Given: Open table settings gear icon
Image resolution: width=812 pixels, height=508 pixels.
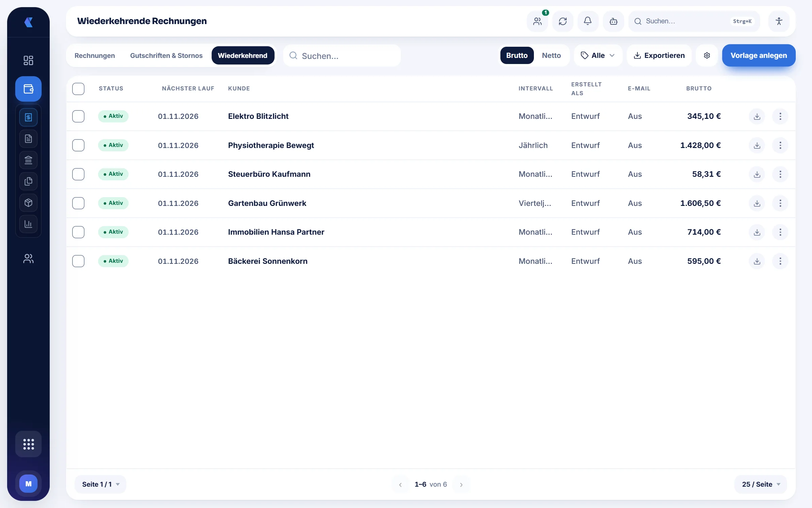Looking at the screenshot, I should click(x=707, y=56).
